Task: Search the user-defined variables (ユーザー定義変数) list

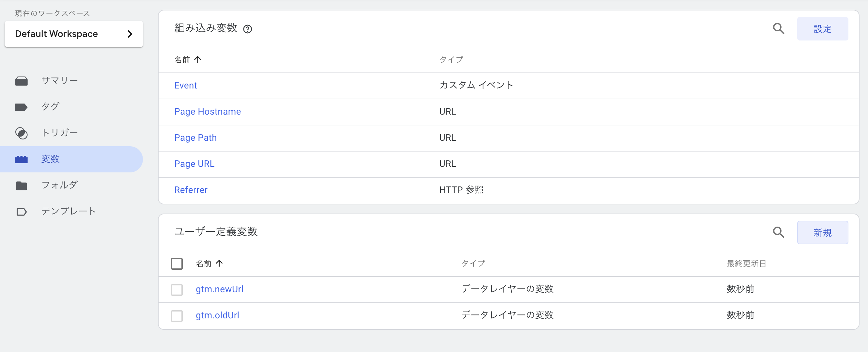Action: [x=778, y=232]
